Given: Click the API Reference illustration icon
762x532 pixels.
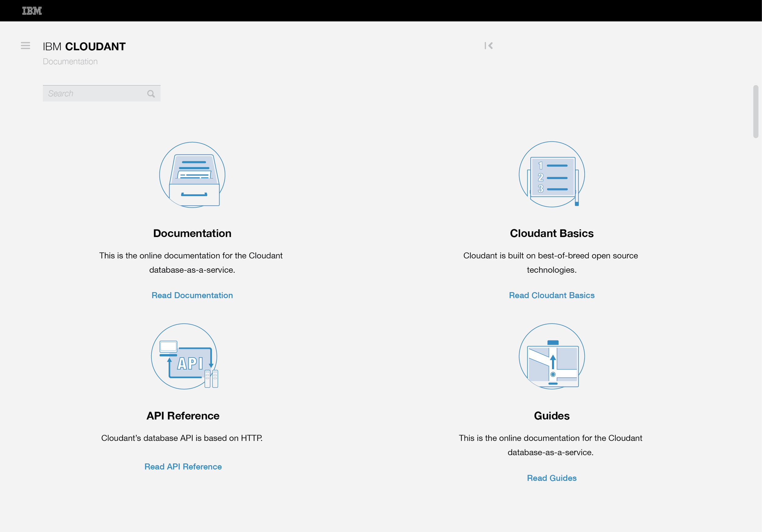Looking at the screenshot, I should tap(184, 356).
